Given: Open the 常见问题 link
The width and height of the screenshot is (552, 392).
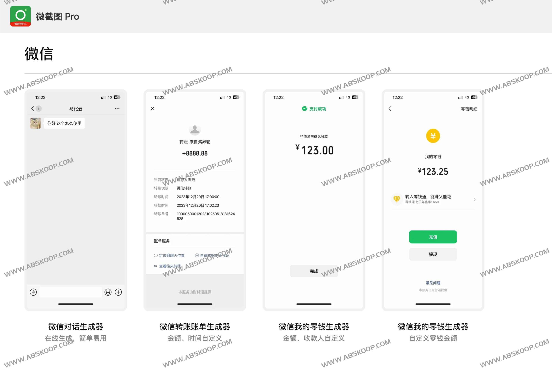Looking at the screenshot, I should [x=433, y=283].
